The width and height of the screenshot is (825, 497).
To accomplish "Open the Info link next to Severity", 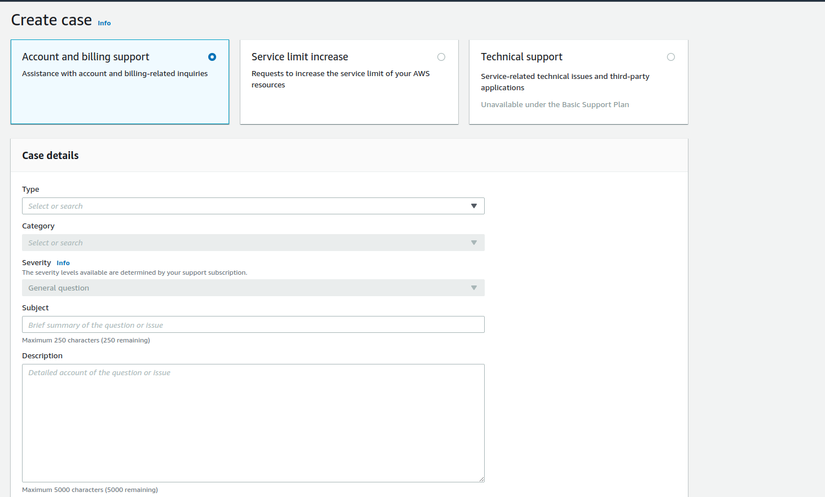I will point(63,263).
